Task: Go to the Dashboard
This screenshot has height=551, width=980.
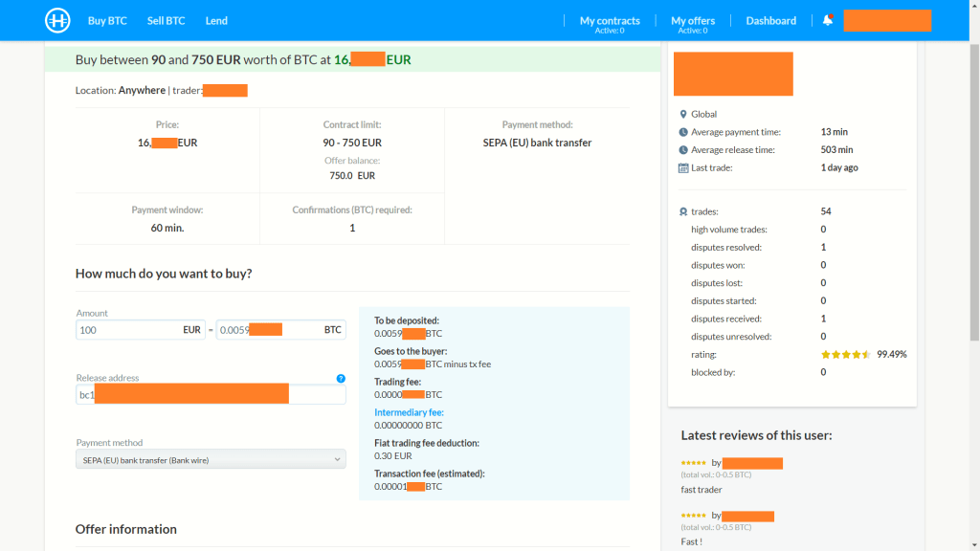Action: pos(770,20)
